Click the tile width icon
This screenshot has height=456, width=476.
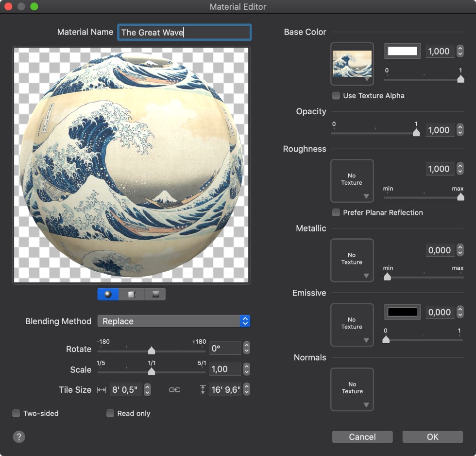pos(102,390)
